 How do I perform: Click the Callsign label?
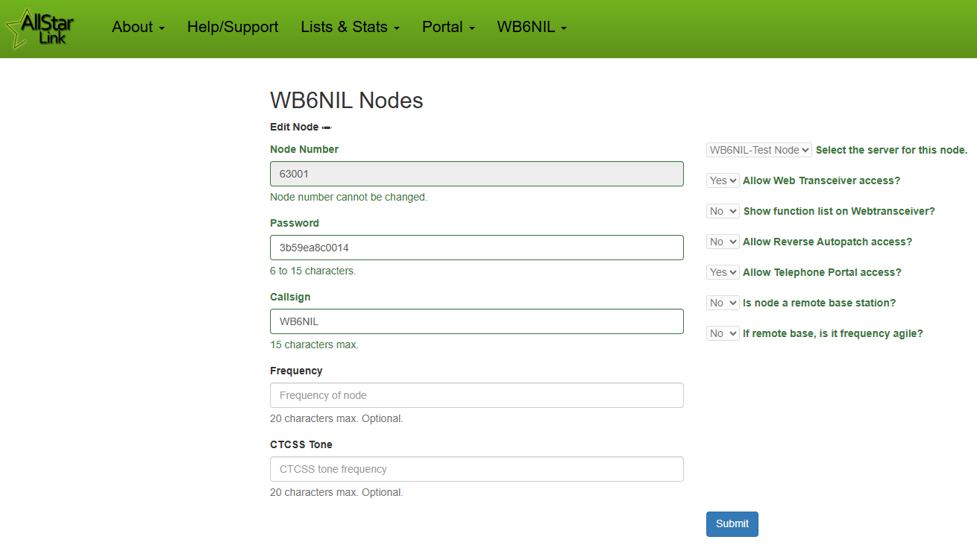[x=290, y=297]
